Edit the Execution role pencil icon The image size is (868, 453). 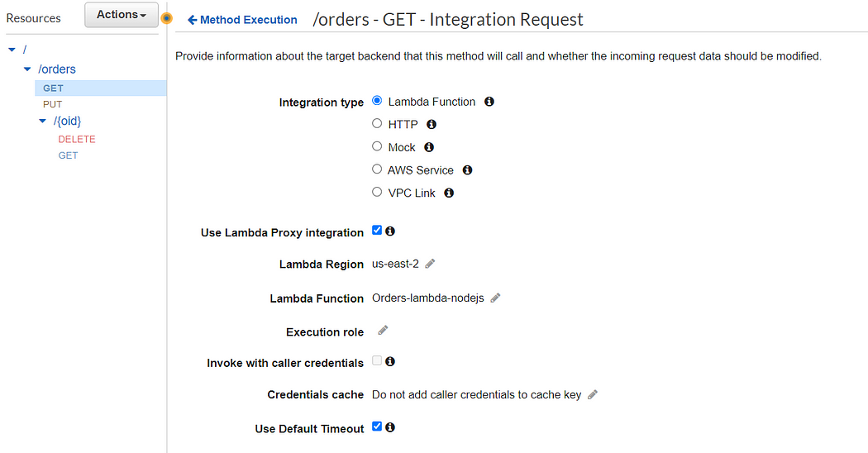383,331
